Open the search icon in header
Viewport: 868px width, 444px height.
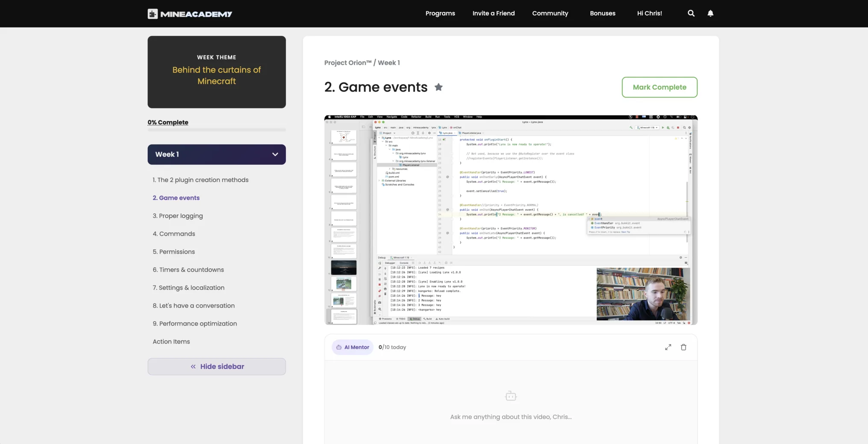tap(691, 13)
